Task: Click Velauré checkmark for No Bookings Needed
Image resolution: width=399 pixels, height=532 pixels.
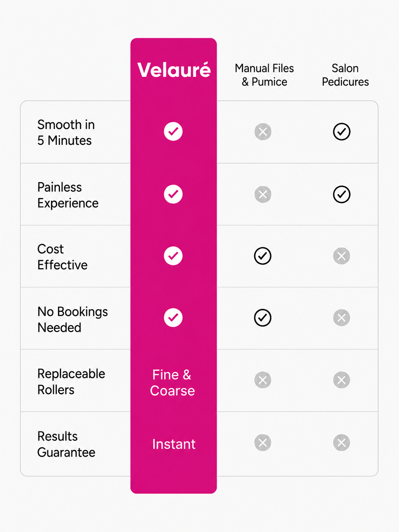Action: click(173, 317)
